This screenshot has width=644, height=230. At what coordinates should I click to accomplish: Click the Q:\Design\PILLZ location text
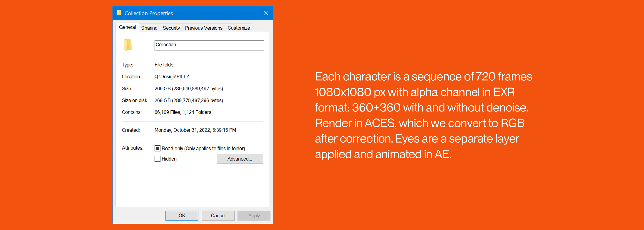click(x=172, y=77)
